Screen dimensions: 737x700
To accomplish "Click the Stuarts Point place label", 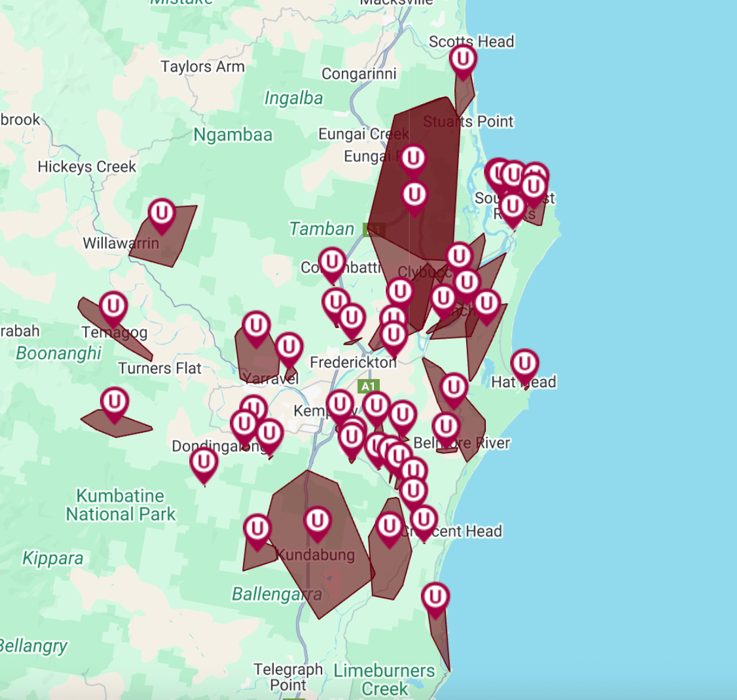I will pyautogui.click(x=468, y=121).
